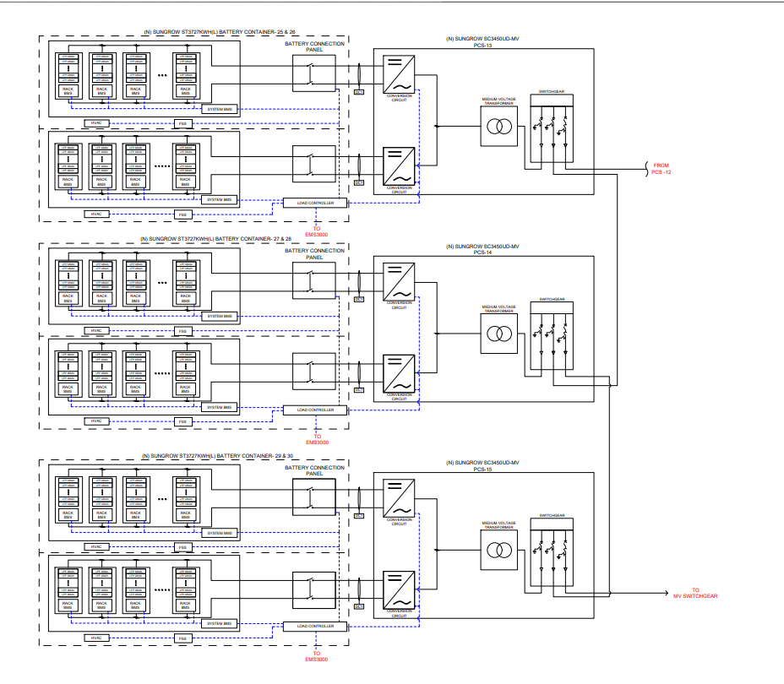Click the top disconnect switch for containers 25 & 26
Image resolution: width=784 pixels, height=684 pixels.
(314, 73)
